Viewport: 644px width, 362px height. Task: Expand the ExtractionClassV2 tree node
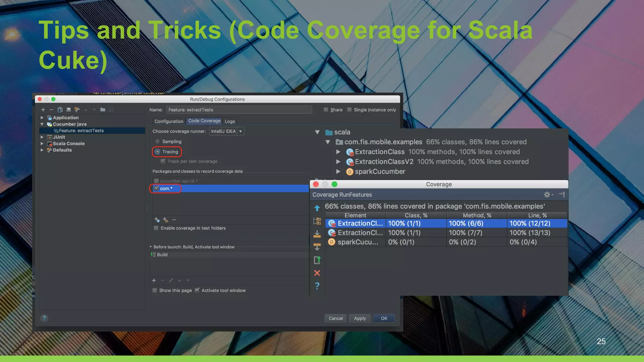[x=338, y=162]
